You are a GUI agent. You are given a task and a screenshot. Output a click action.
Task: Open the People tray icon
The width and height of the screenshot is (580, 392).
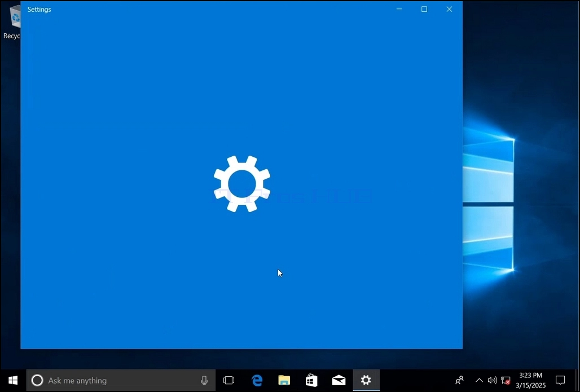(459, 380)
